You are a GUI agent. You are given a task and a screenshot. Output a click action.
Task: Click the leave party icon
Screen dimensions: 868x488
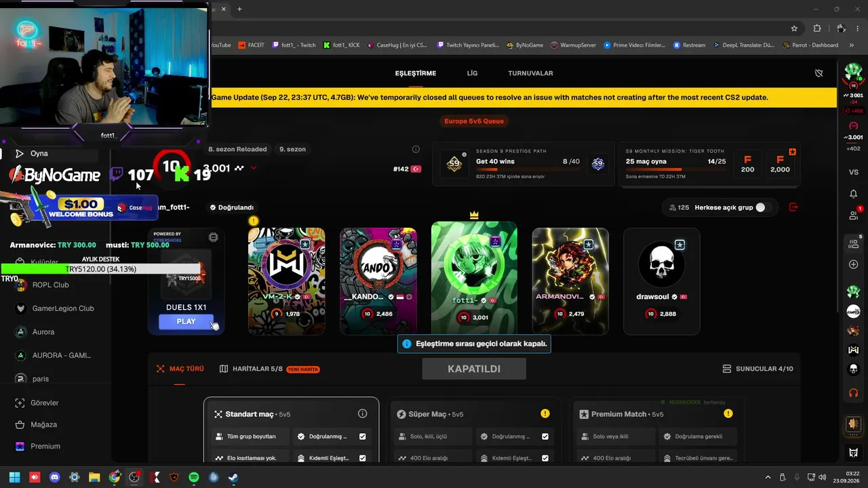(793, 207)
